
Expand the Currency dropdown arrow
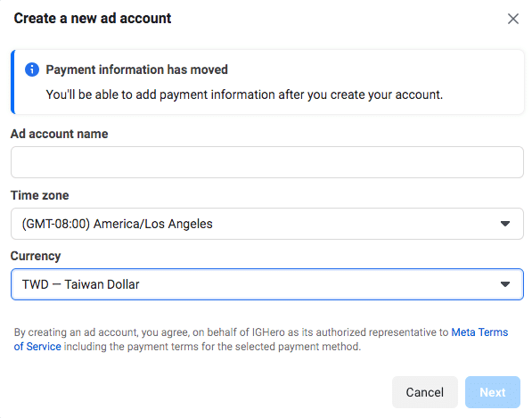tap(505, 284)
